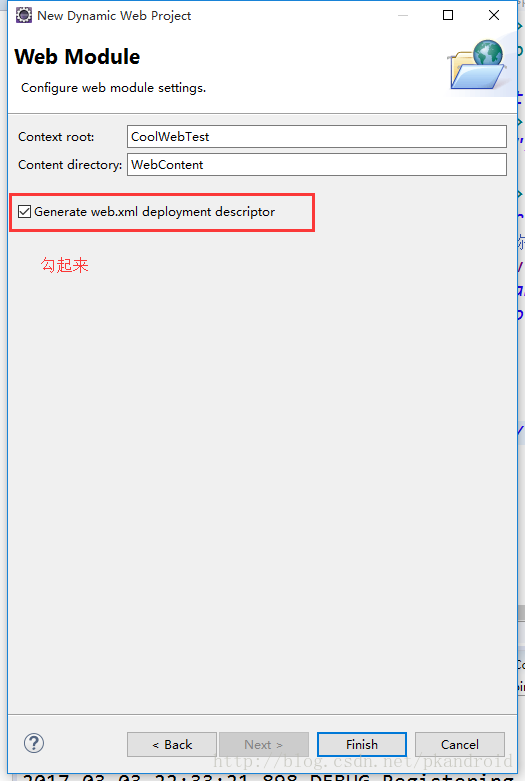Minimize the New Dynamic Web Project dialog

point(402,15)
